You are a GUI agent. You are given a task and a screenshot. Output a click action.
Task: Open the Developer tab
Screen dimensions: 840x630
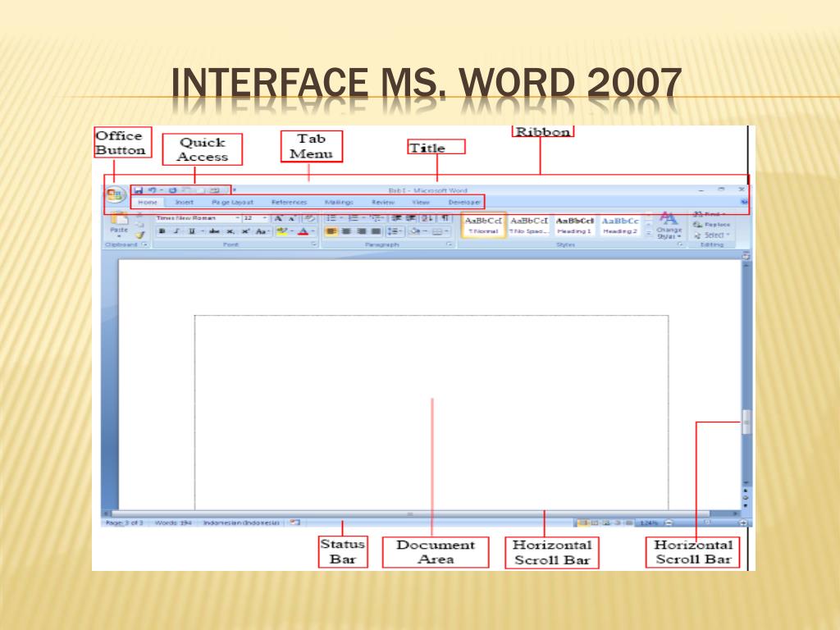(464, 203)
